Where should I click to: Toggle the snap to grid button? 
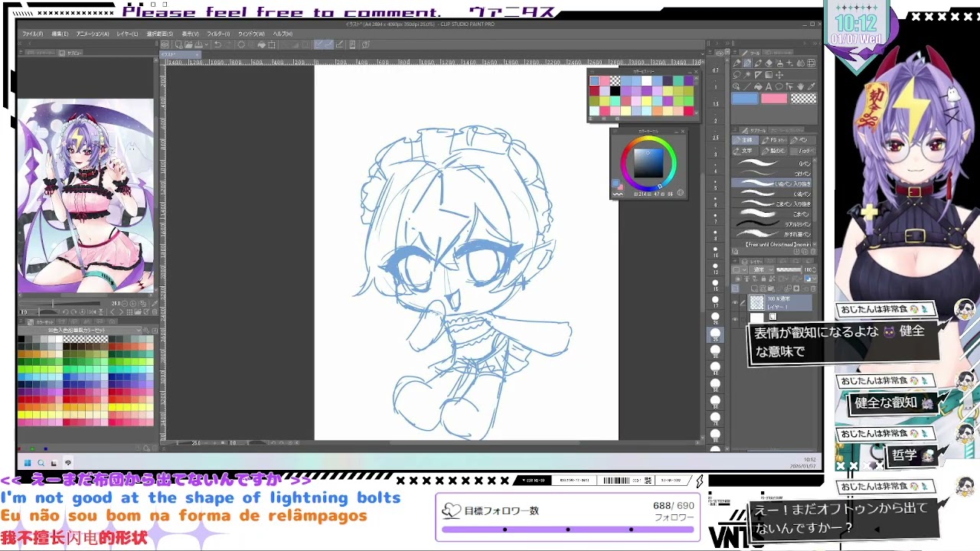pyautogui.click(x=339, y=44)
